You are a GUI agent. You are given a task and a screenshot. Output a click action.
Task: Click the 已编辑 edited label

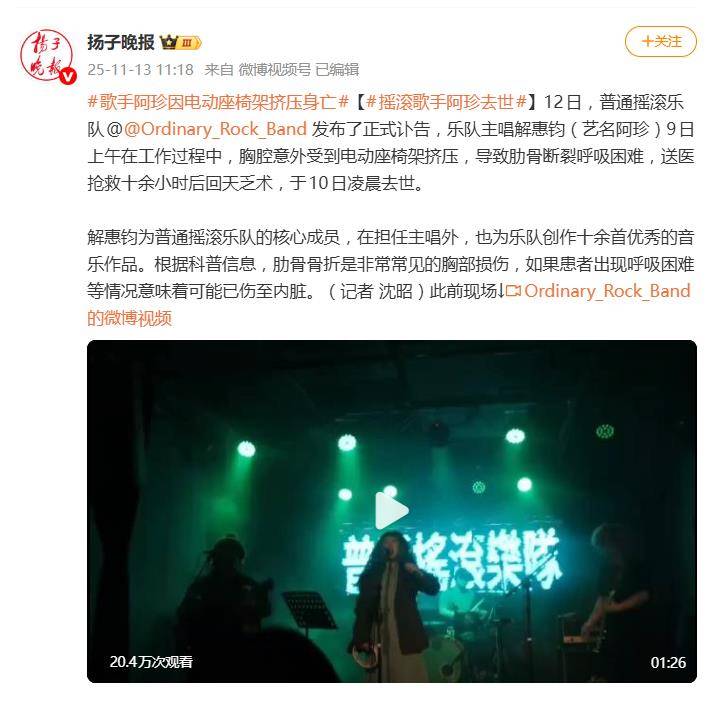pos(337,70)
